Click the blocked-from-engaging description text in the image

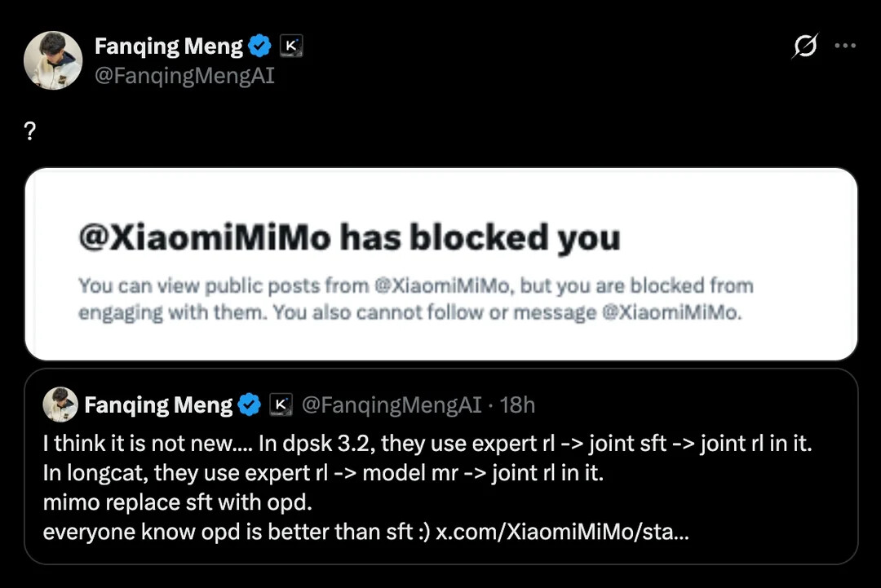point(415,299)
